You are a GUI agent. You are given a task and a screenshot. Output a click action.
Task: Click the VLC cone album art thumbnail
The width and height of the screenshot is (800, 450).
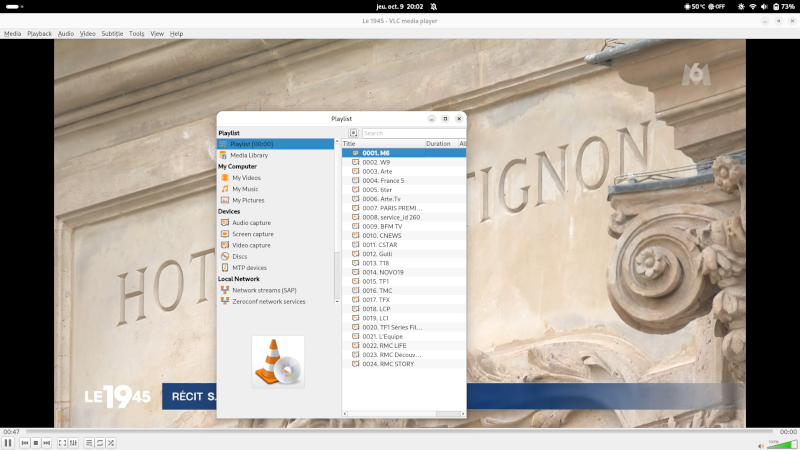(278, 362)
